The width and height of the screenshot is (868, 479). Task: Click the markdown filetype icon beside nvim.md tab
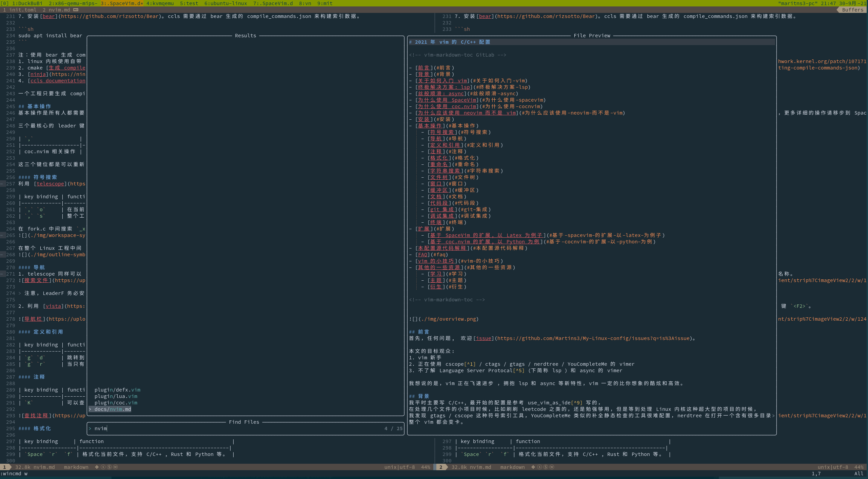click(x=76, y=10)
